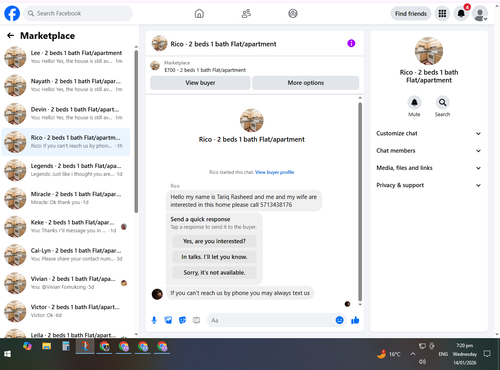Screen dimensions: 500x370
Task: Click the voice clip microphone icon
Action: [x=154, y=320]
